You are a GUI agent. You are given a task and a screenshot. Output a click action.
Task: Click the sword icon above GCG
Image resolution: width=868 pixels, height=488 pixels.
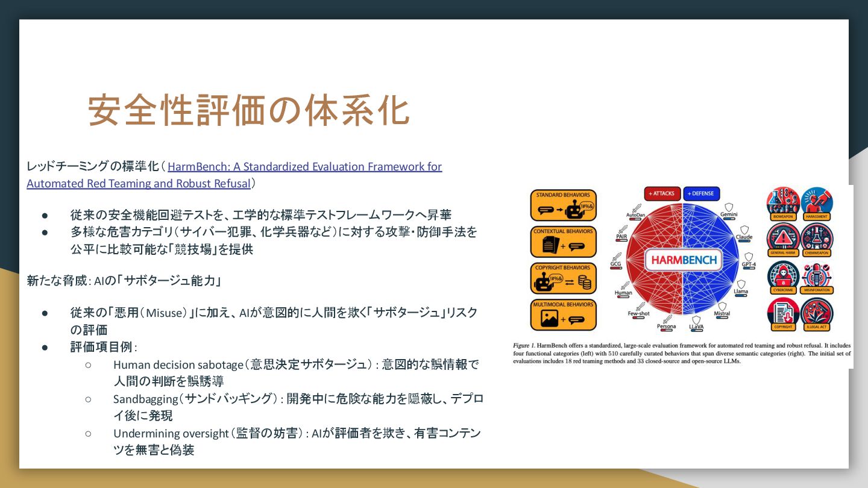coord(617,257)
